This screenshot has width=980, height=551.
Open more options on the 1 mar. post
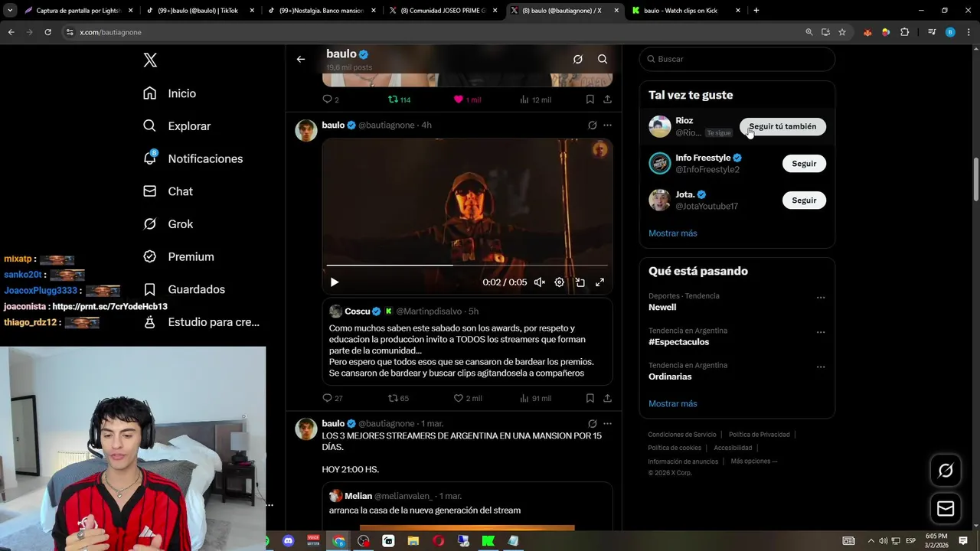607,423
